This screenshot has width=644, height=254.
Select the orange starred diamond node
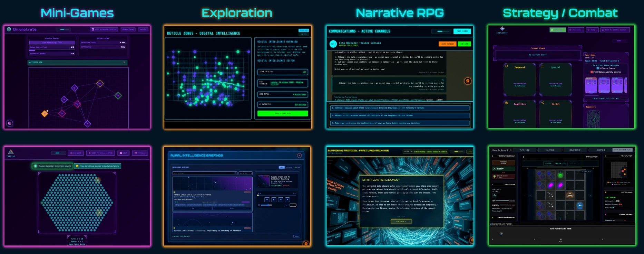point(45,113)
